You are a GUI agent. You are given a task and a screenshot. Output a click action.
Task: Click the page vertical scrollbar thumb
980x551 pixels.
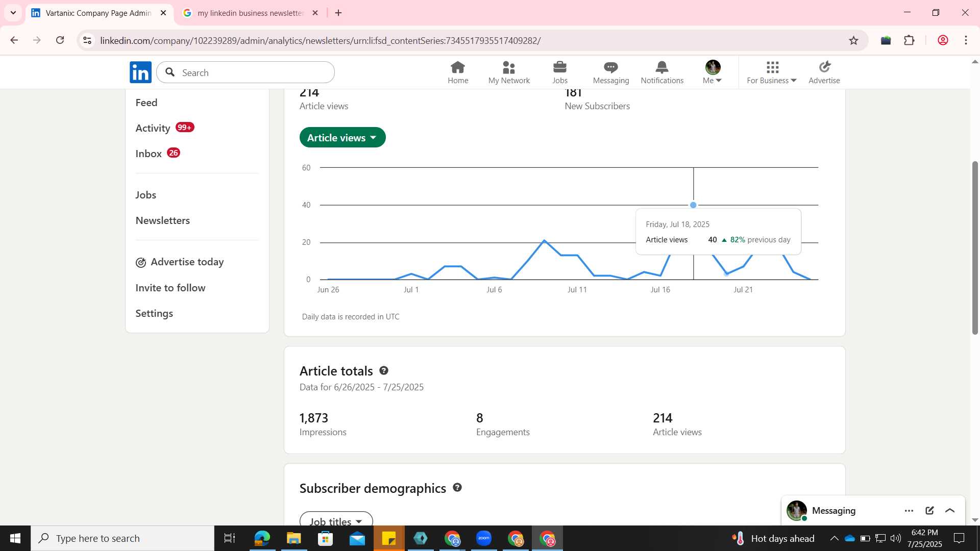click(x=975, y=248)
